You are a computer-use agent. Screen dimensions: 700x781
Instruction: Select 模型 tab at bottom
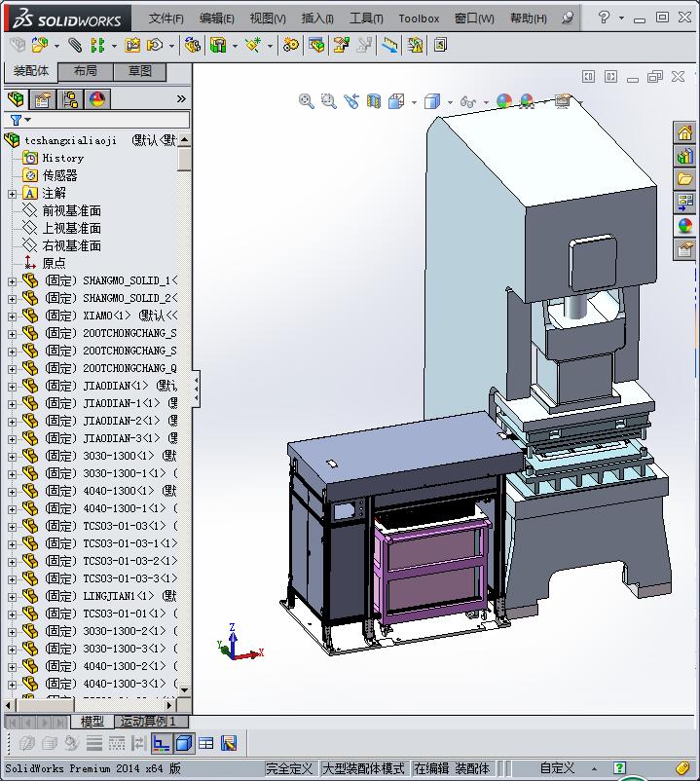(92, 722)
